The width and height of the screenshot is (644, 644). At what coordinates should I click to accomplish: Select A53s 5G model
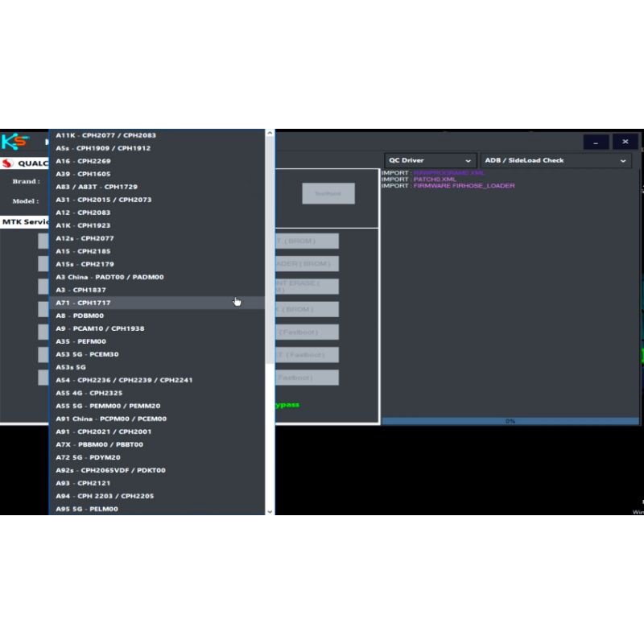157,367
